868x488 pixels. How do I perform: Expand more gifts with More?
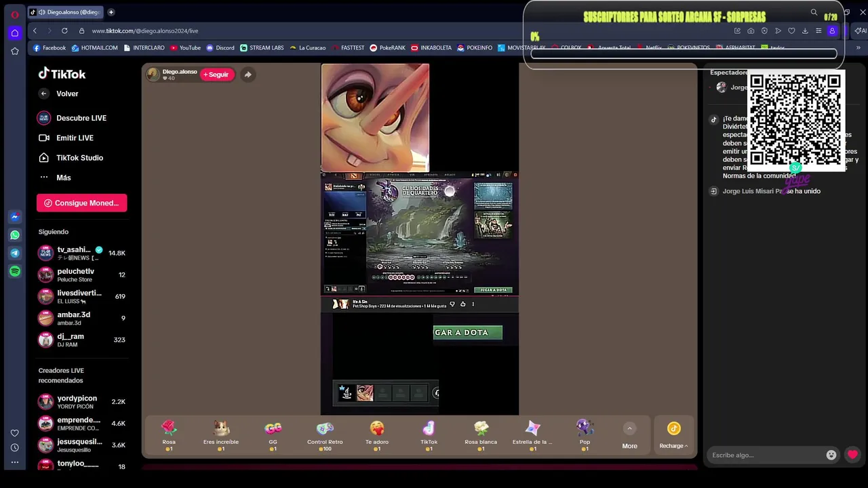pyautogui.click(x=629, y=436)
